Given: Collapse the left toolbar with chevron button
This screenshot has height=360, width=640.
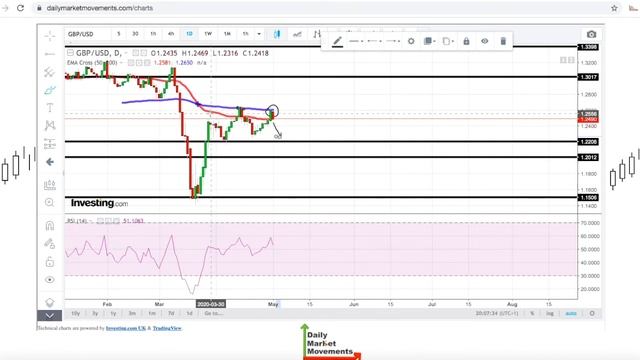Looking at the screenshot, I should pos(49,316).
